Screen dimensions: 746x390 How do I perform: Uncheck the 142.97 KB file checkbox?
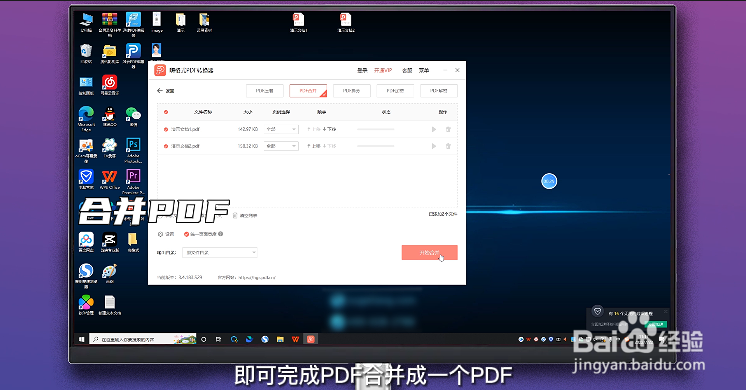pyautogui.click(x=166, y=129)
